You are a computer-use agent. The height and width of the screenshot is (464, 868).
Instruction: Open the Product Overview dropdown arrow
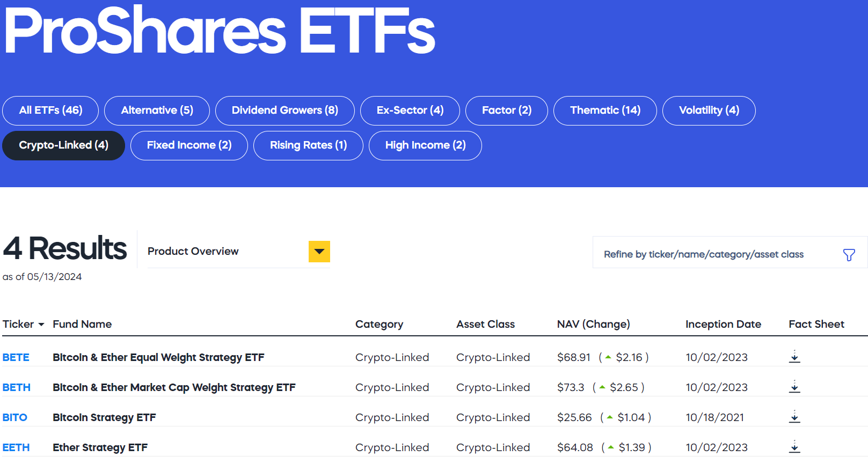(319, 252)
